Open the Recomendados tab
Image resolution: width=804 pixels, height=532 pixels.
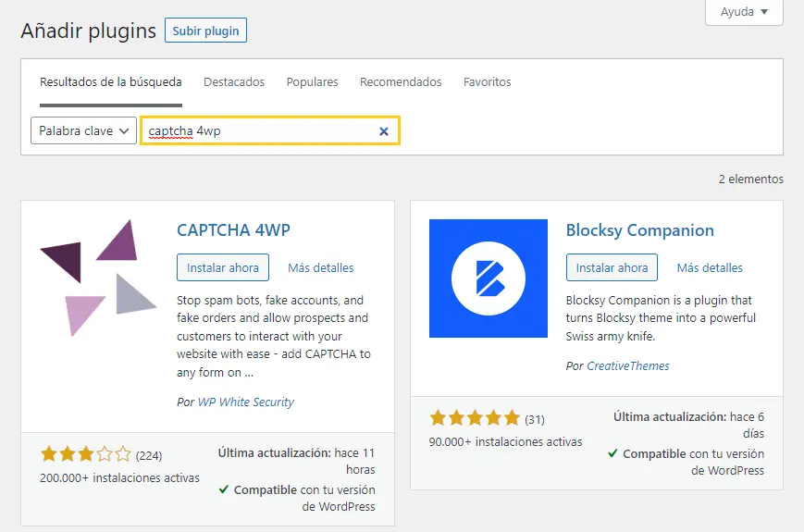pyautogui.click(x=401, y=82)
